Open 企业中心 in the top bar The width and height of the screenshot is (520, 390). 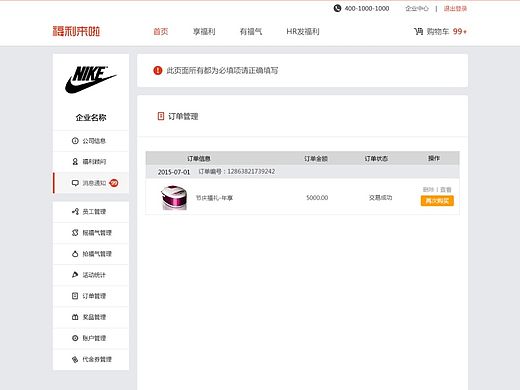417,8
